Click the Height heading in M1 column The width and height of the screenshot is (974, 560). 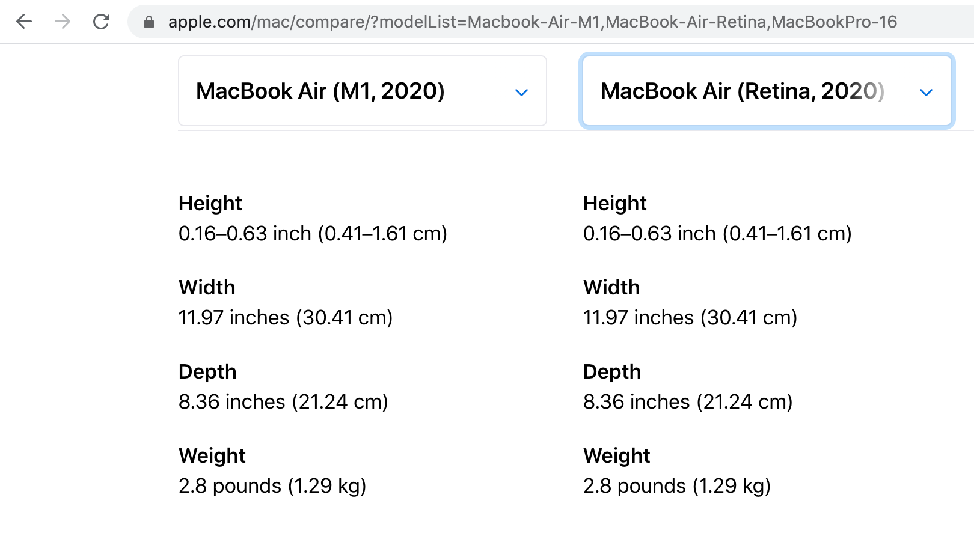point(210,204)
